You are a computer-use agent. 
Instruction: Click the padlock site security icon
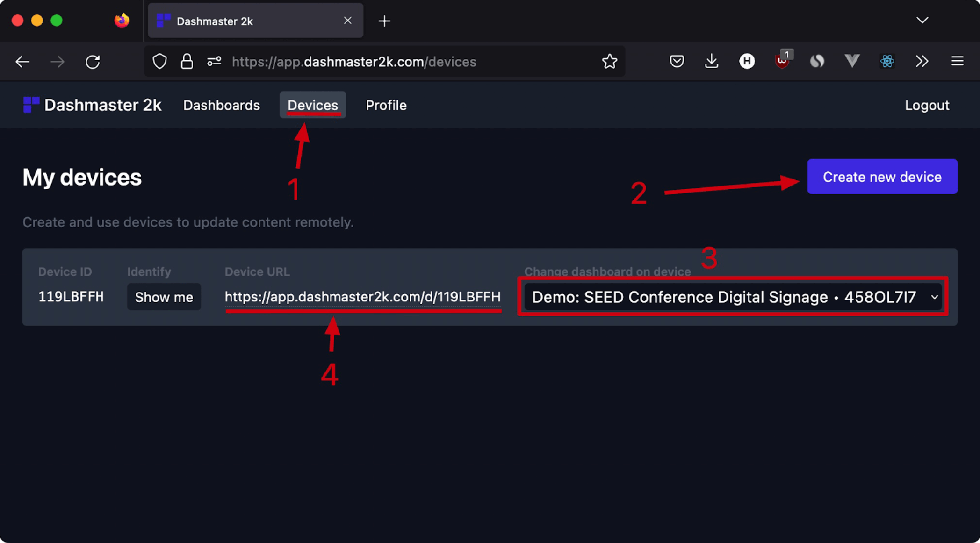(x=187, y=61)
